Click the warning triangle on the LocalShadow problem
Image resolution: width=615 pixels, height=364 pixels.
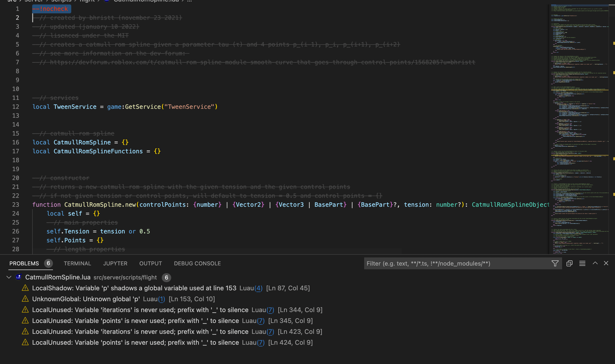tap(25, 288)
